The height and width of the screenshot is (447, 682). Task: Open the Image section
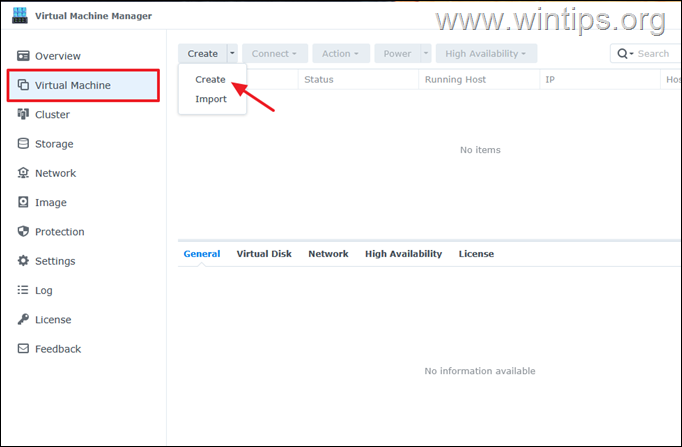click(x=51, y=203)
